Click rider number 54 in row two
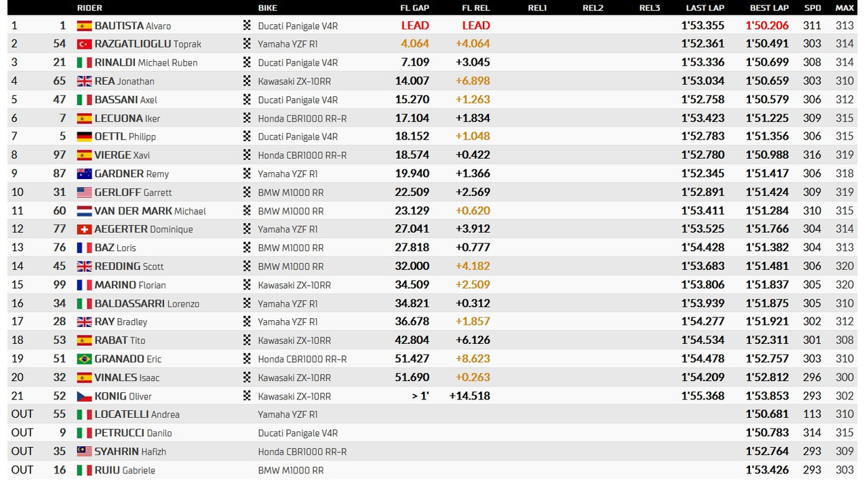This screenshot has height=485, width=868. [60, 44]
